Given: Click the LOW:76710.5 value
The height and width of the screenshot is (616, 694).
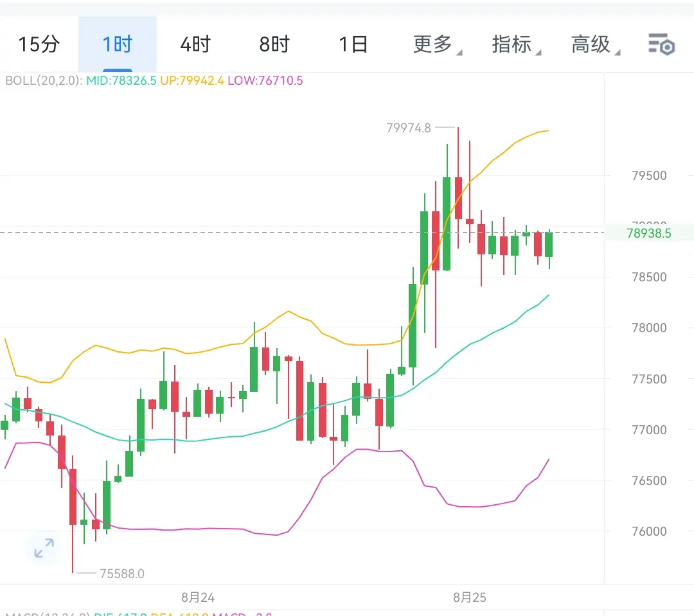Looking at the screenshot, I should pyautogui.click(x=265, y=80).
